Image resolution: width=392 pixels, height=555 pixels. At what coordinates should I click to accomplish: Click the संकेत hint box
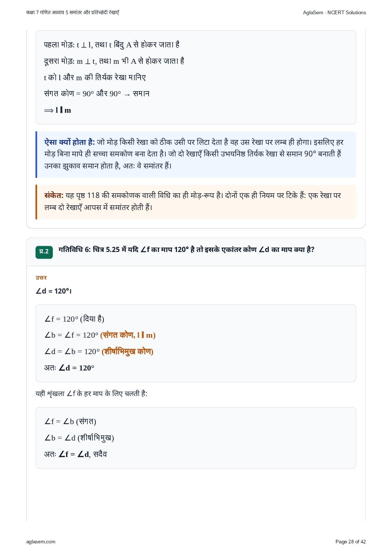pyautogui.click(x=196, y=202)
